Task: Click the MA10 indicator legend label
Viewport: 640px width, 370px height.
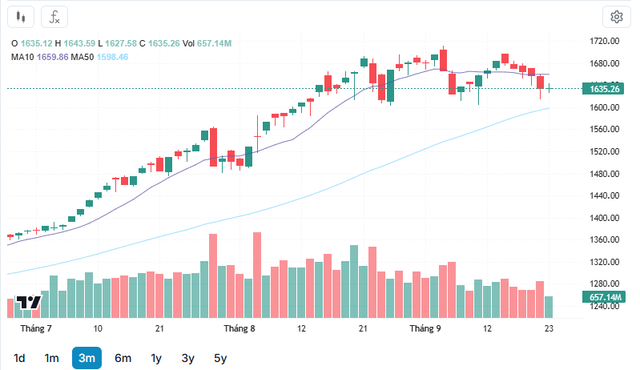Action: click(23, 57)
